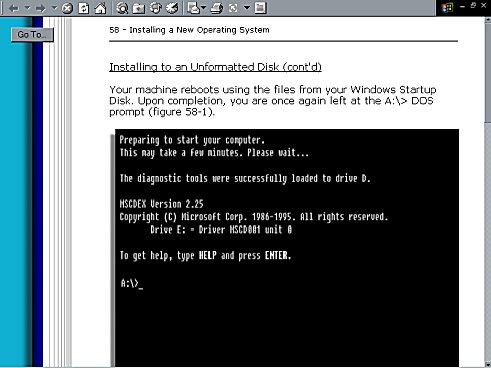Viewport: 491px width, 368px height.
Task: Click the Size icon beside printer
Action: pyautogui.click(x=233, y=8)
